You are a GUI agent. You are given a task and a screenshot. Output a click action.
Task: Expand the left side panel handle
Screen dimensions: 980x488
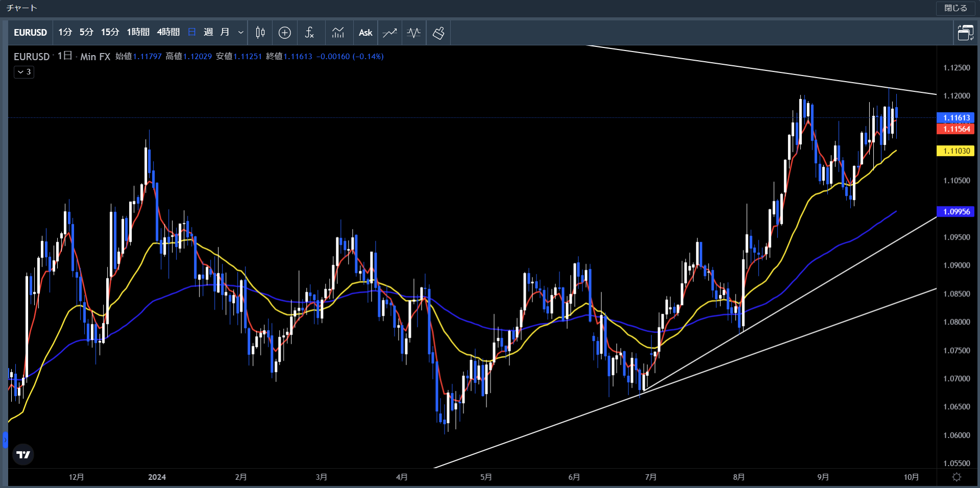tap(5, 440)
